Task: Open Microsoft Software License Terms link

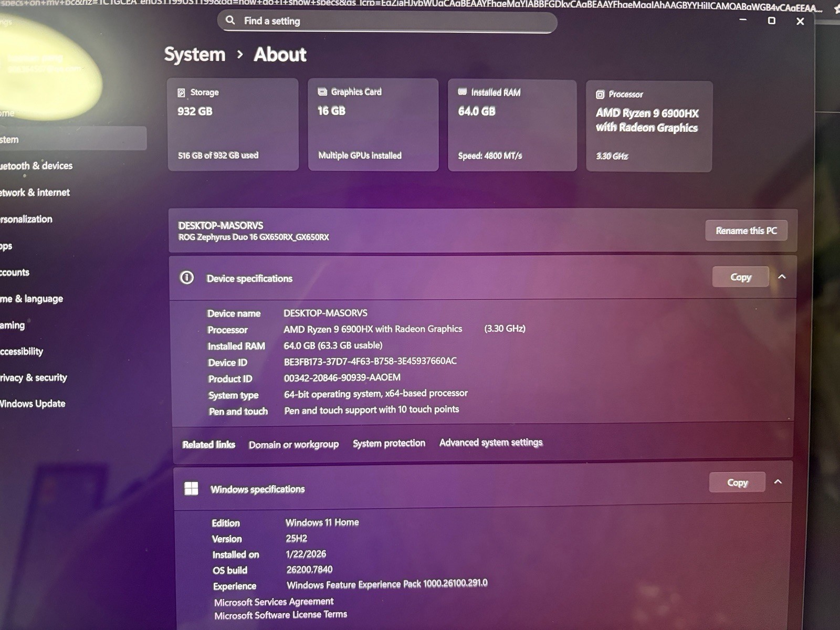Action: point(280,615)
